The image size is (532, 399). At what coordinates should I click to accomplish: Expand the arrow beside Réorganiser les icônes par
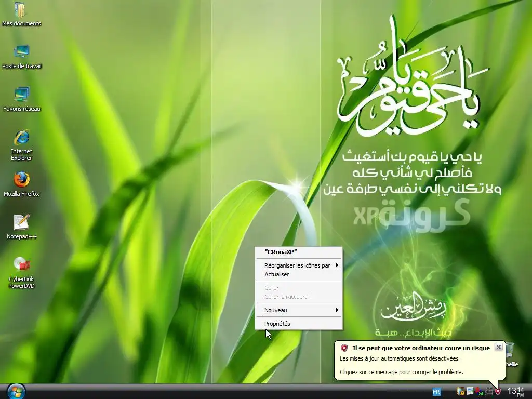[x=337, y=265]
